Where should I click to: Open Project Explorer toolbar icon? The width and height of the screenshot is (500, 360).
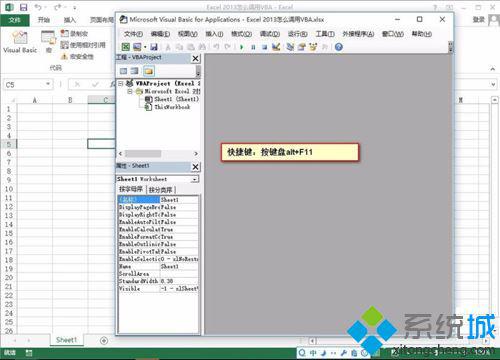tap(290, 47)
